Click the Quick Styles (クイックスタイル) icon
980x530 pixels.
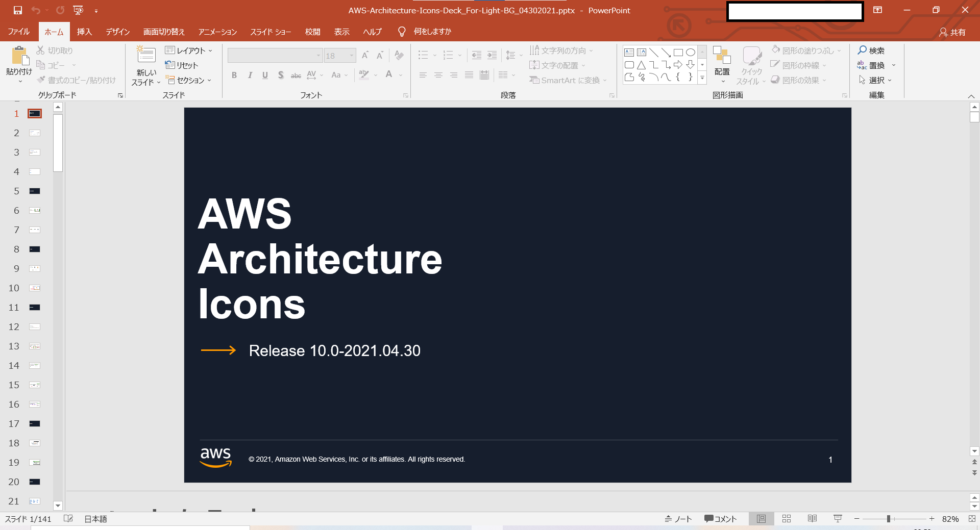[x=752, y=56]
